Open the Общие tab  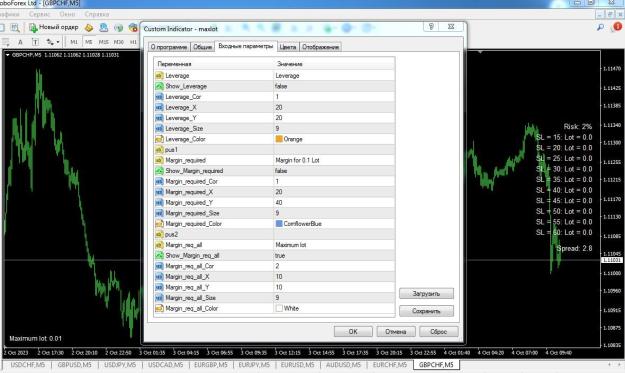tap(202, 47)
